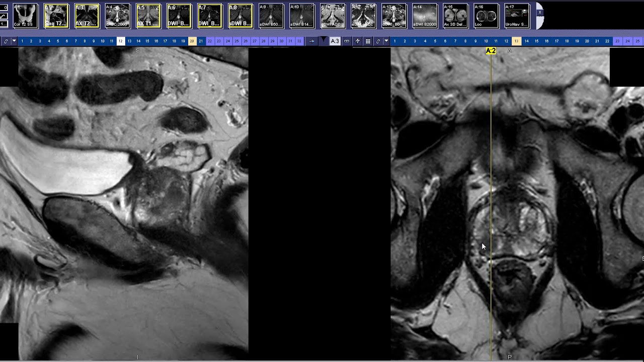Jump to slice 1 in right slice bar
Viewport: 644px width, 362px height.
(394, 41)
